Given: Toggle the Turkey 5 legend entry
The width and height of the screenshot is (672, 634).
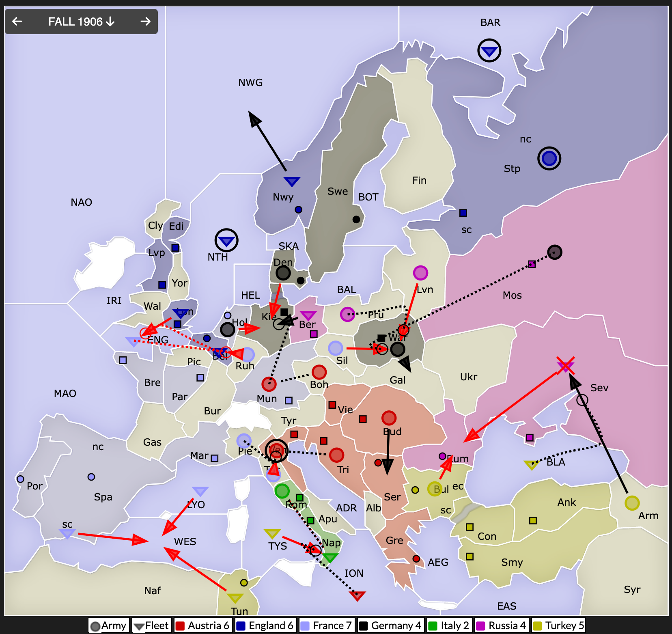Looking at the screenshot, I should [559, 625].
